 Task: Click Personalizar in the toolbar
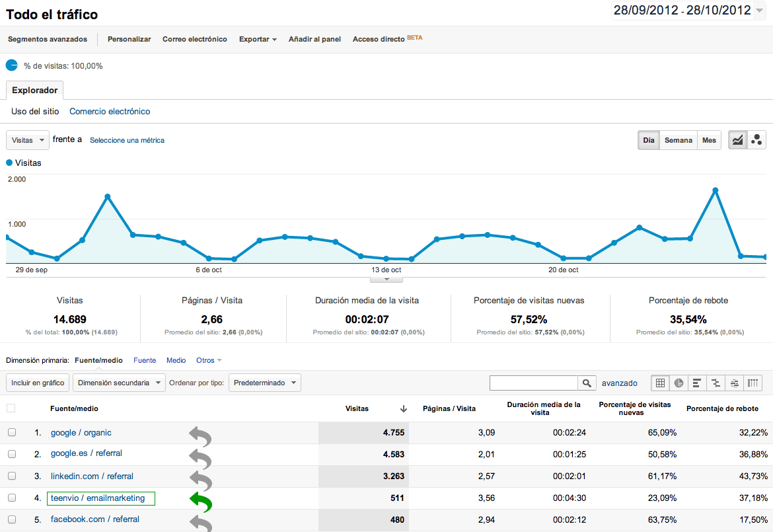tap(129, 39)
